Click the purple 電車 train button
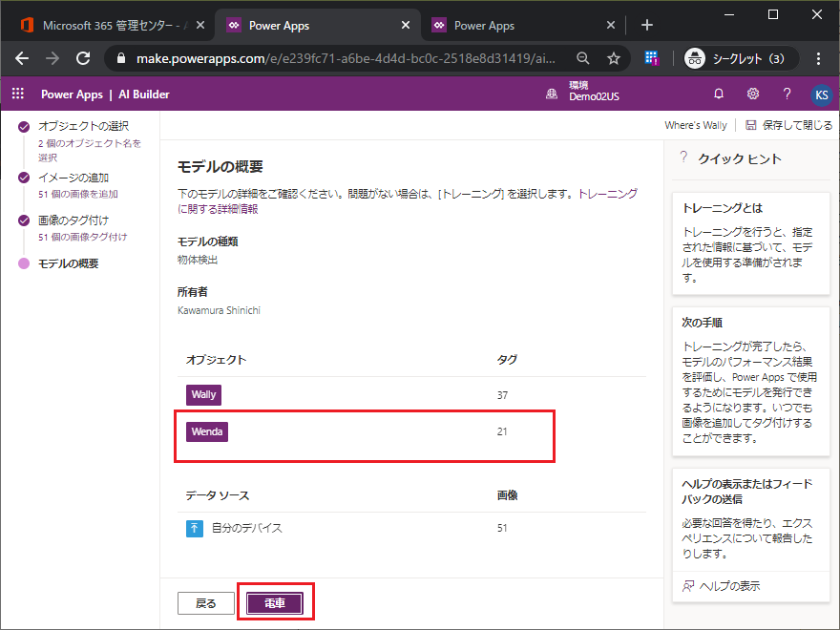This screenshot has width=840, height=630. coord(275,603)
